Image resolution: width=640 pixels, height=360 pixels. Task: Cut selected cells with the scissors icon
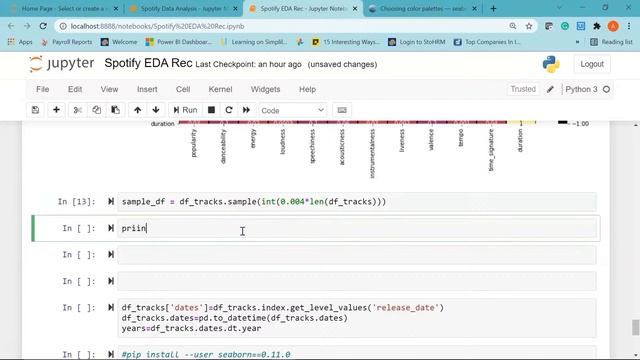point(78,110)
